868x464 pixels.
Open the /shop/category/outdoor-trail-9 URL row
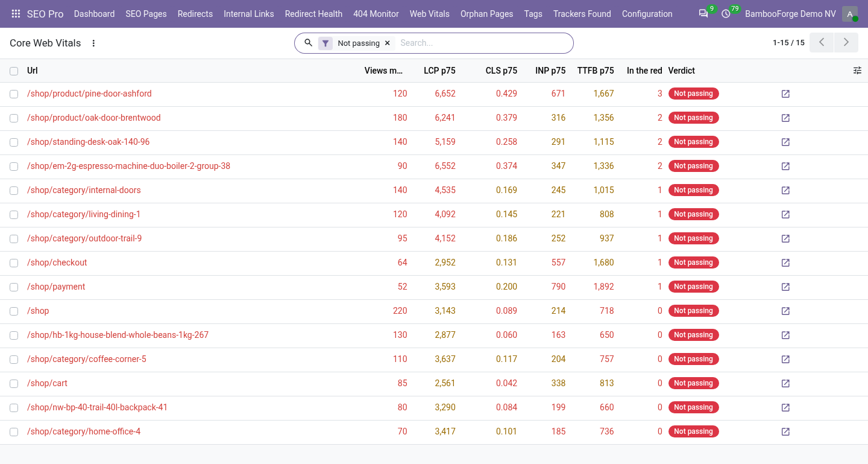tap(84, 238)
